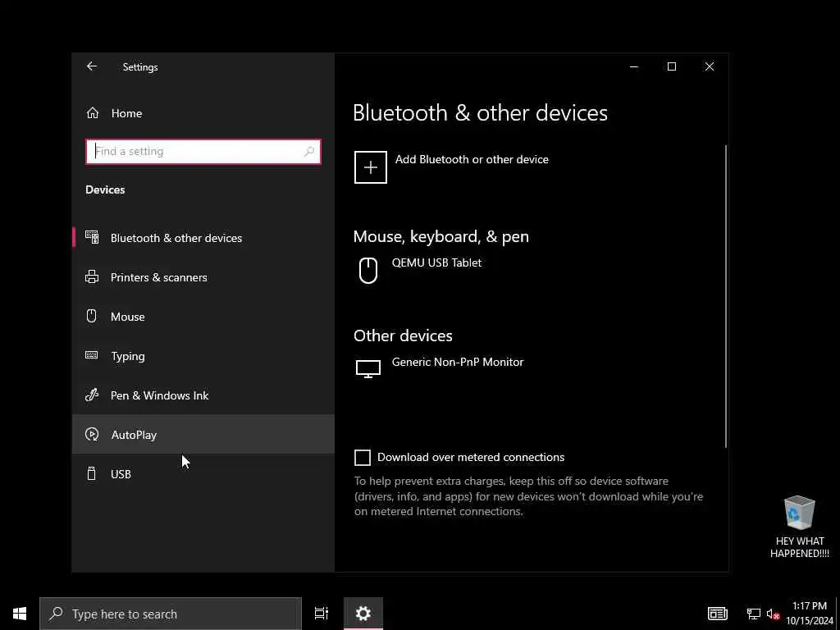Focus the Find a setting search box
Image resolution: width=840 pixels, height=630 pixels.
[203, 152]
